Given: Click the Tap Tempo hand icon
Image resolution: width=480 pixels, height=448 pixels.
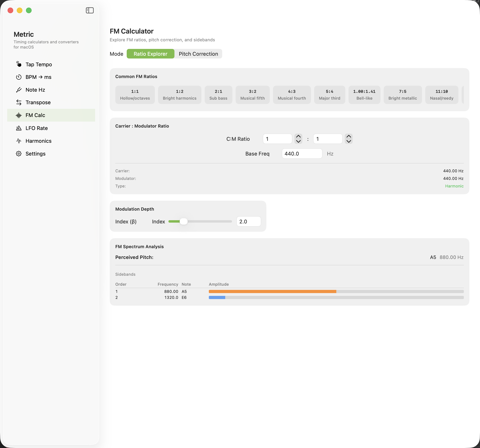Looking at the screenshot, I should pos(19,64).
